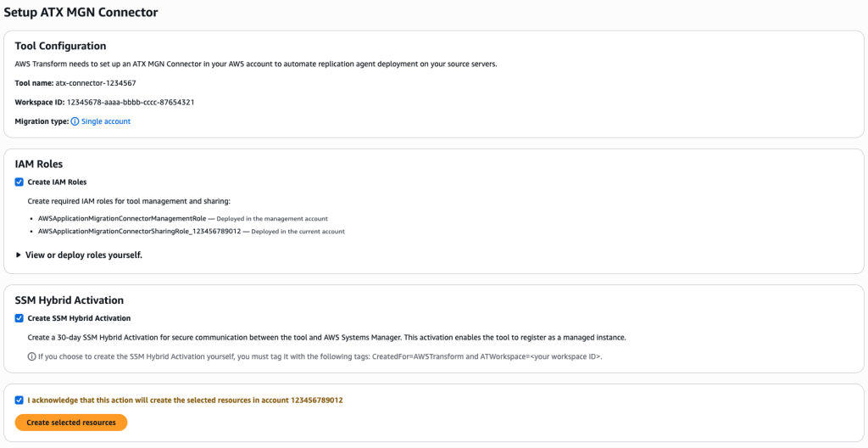Click the SSM Hybrid Activation heading
The image size is (868, 448).
70,300
